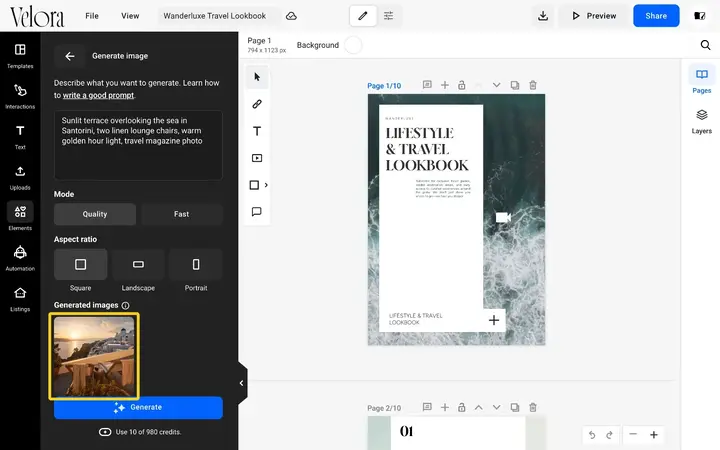Viewport: 720px width, 450px height.
Task: Choose the Portrait aspect ratio
Action: click(x=196, y=270)
